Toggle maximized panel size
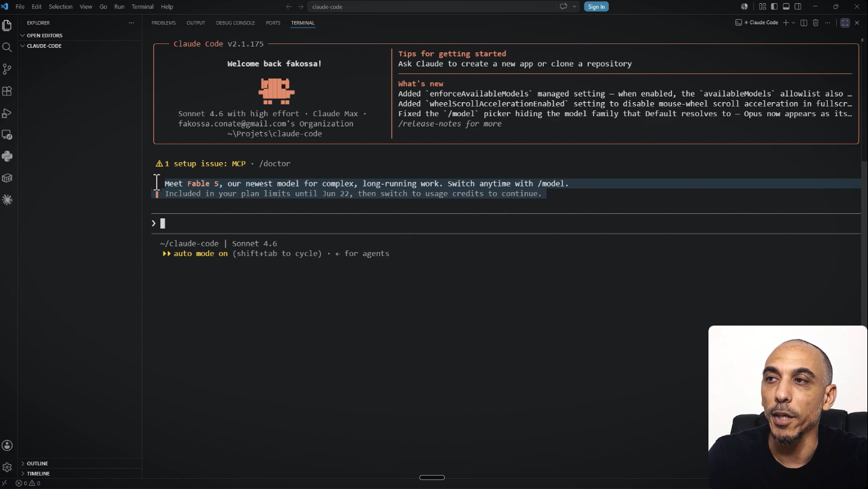This screenshot has height=489, width=868. pos(845,23)
